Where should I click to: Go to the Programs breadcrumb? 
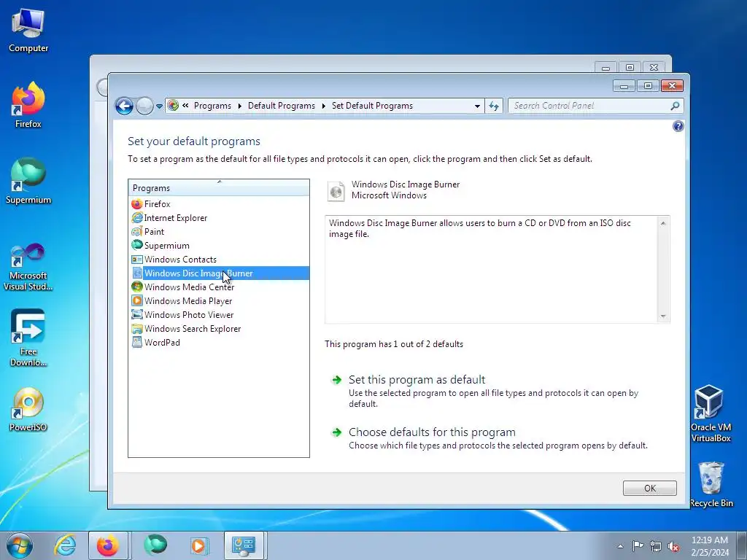click(x=212, y=106)
